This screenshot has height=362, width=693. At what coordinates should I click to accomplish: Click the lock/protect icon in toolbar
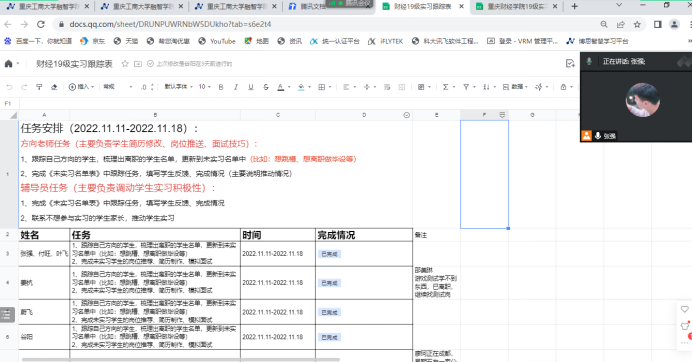(x=563, y=87)
